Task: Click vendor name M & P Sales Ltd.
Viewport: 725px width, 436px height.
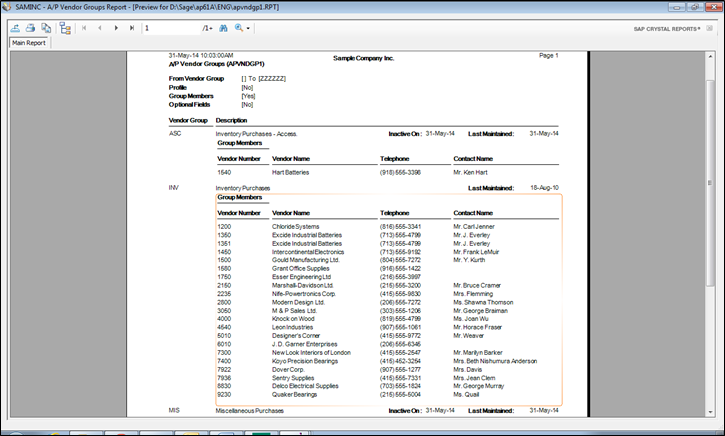Action: (295, 311)
